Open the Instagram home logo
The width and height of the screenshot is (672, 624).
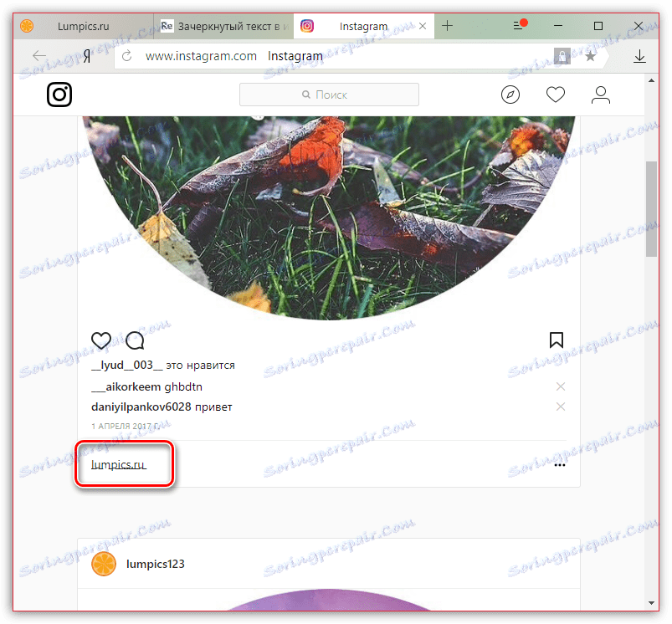coord(59,95)
